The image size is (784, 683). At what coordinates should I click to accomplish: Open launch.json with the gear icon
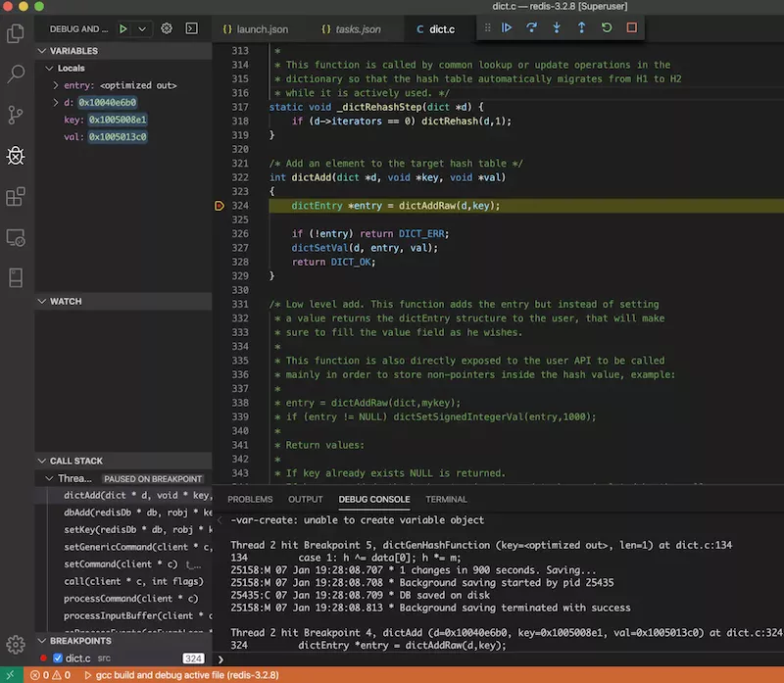(167, 29)
